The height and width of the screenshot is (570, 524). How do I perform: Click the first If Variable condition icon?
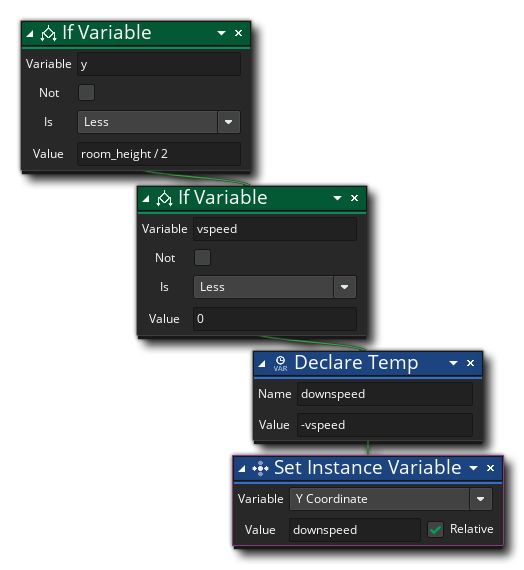(48, 34)
